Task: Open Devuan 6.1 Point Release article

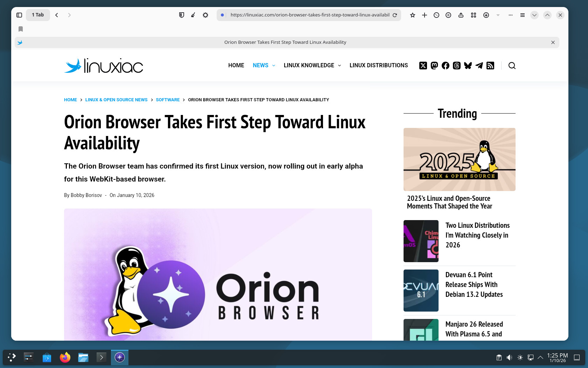Action: [474, 285]
